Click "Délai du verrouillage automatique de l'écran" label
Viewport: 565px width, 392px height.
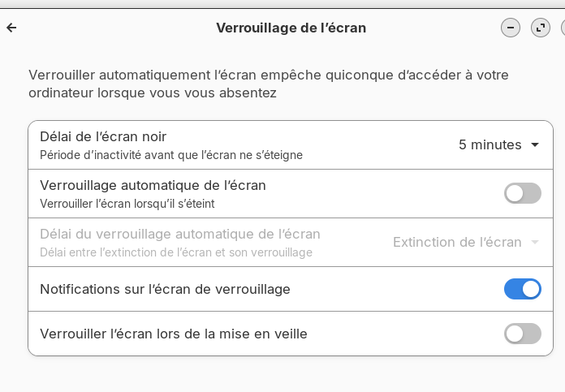tap(179, 234)
